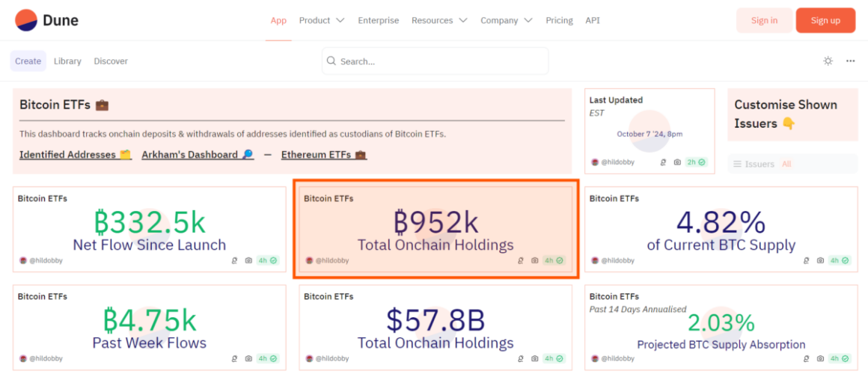Viewport: 868px width, 380px height.
Task: Click camera icon on Net Flow Since Launch card
Action: tap(248, 260)
